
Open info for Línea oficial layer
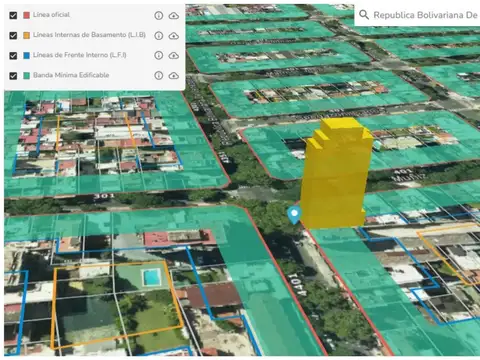[x=159, y=15]
